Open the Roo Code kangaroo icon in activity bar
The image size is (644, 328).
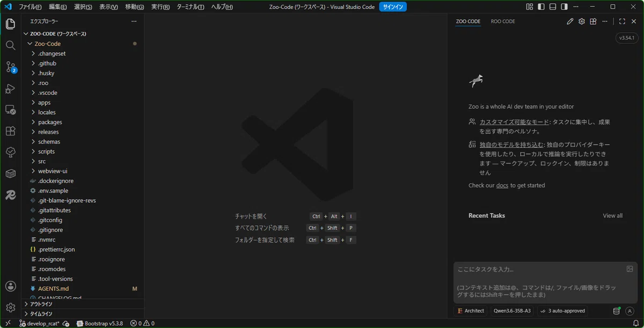10,195
